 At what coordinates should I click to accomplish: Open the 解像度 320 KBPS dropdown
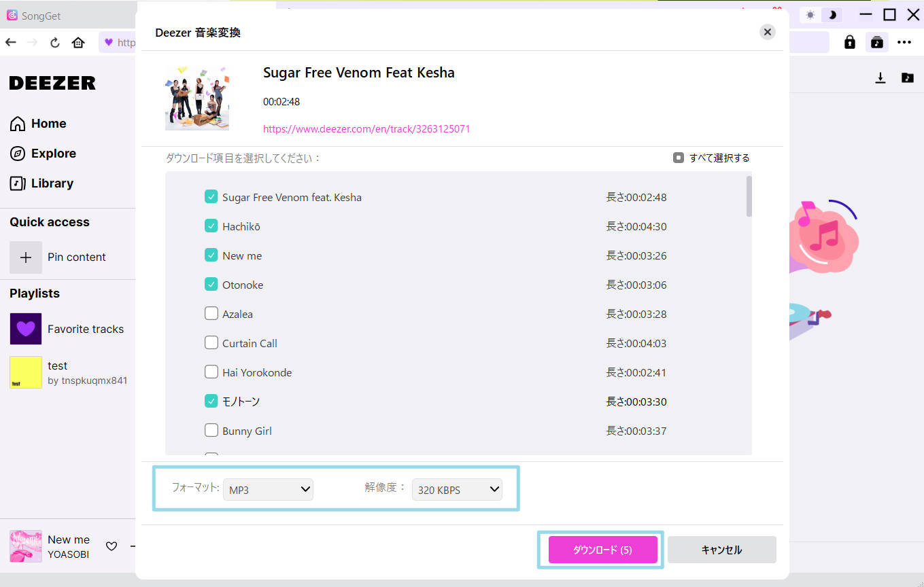(x=457, y=489)
